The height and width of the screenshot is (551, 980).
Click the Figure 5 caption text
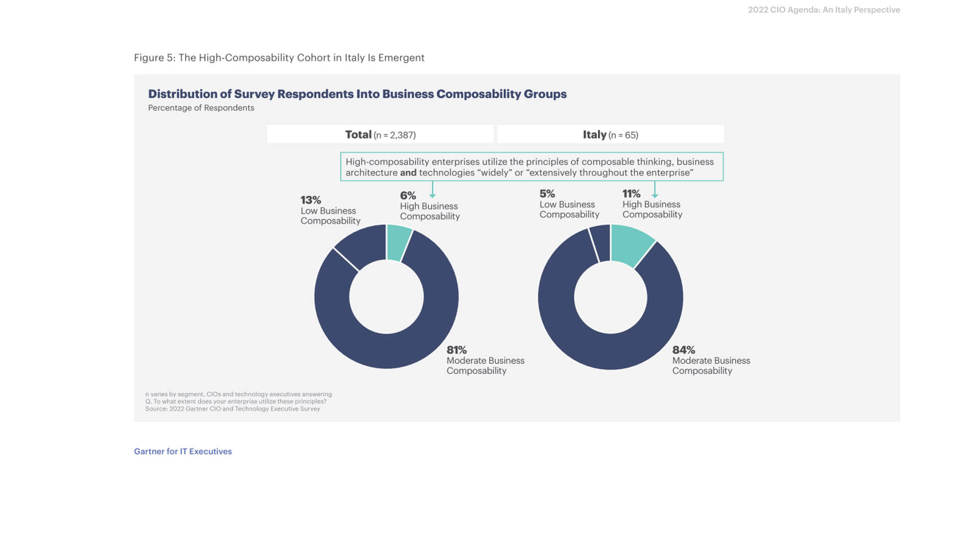[x=279, y=58]
